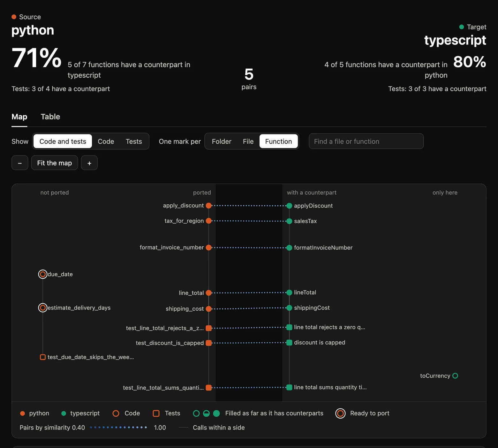Click the toCurrency label

coord(435,376)
